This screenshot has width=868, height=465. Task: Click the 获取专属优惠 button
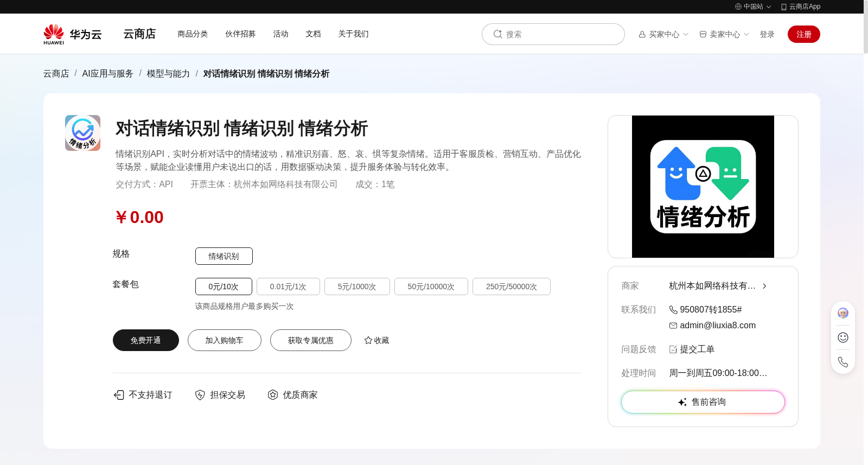coord(311,340)
